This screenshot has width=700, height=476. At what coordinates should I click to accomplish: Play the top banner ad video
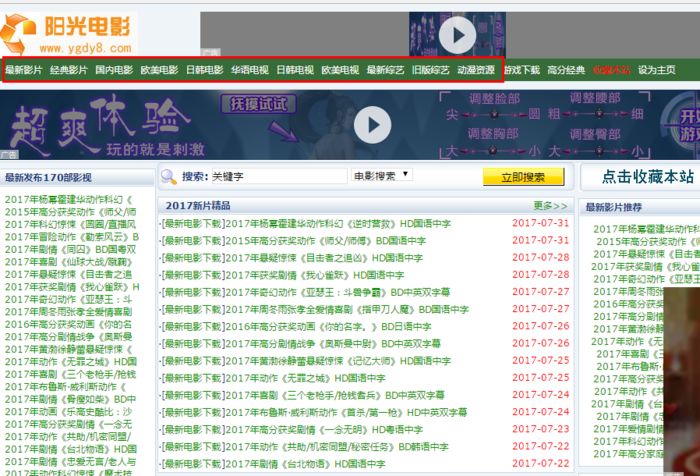(457, 35)
